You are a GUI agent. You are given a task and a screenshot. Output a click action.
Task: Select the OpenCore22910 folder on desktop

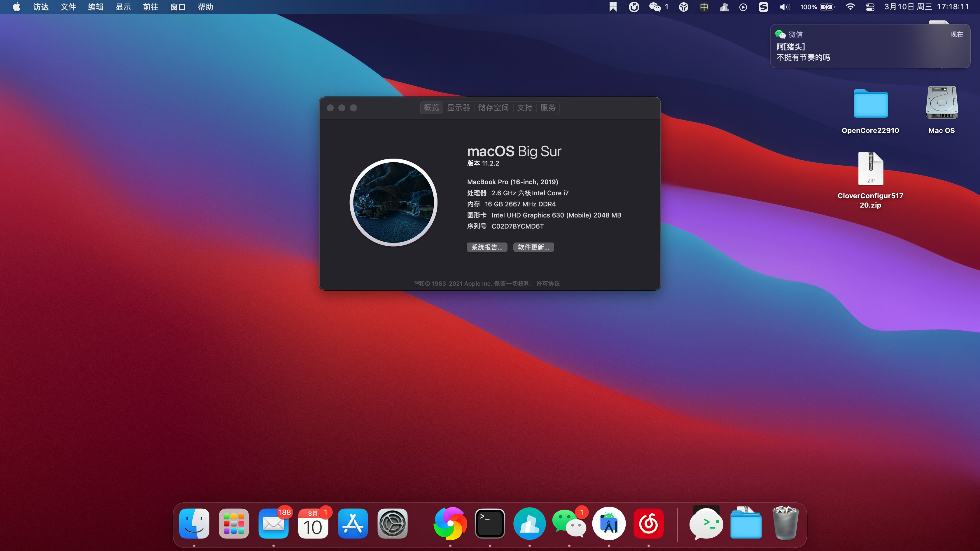[x=870, y=111]
